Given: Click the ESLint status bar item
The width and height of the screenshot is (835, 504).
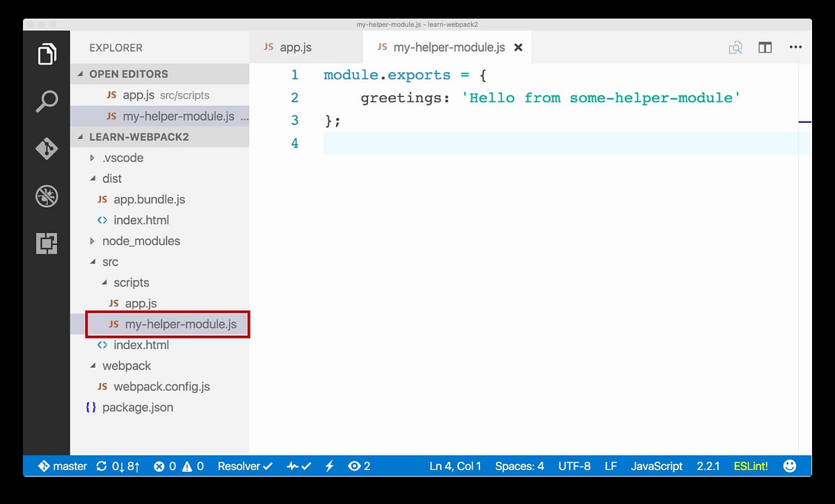Looking at the screenshot, I should (x=750, y=466).
